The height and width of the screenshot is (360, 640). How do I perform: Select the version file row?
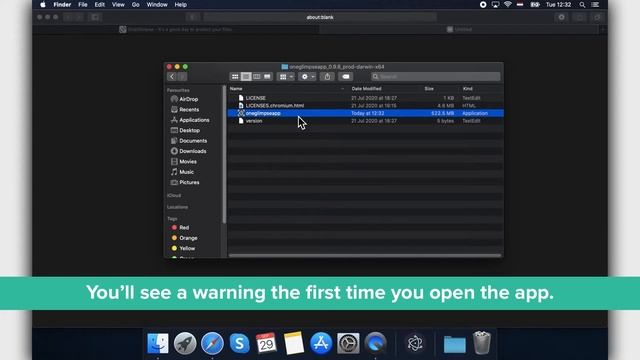tap(365, 121)
